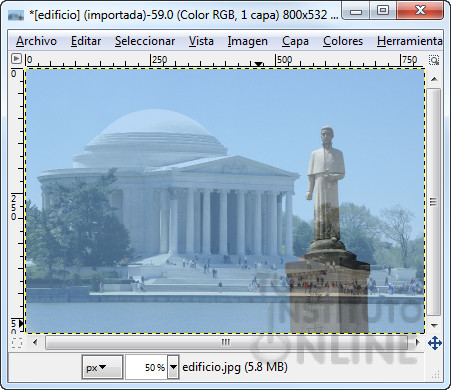Open the image menu arrow button at ruler corner
Image resolution: width=451 pixels, height=390 pixels.
(x=16, y=59)
